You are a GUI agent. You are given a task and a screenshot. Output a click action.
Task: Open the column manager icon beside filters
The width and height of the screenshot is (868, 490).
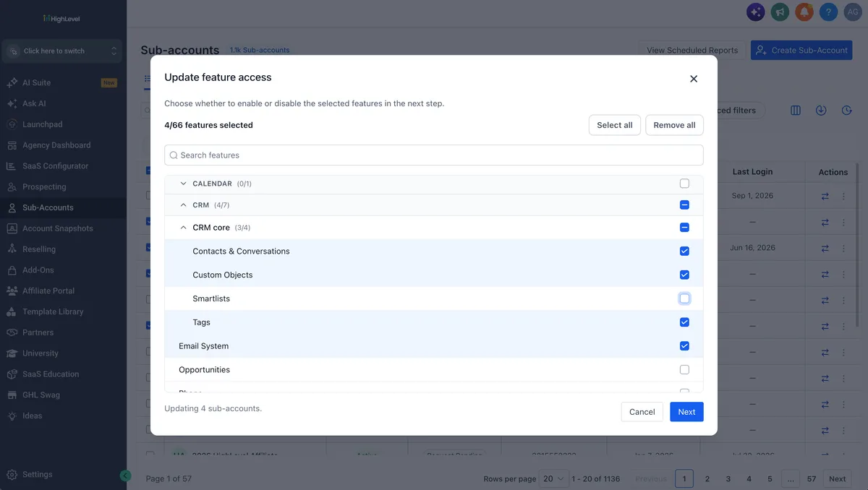coord(796,111)
